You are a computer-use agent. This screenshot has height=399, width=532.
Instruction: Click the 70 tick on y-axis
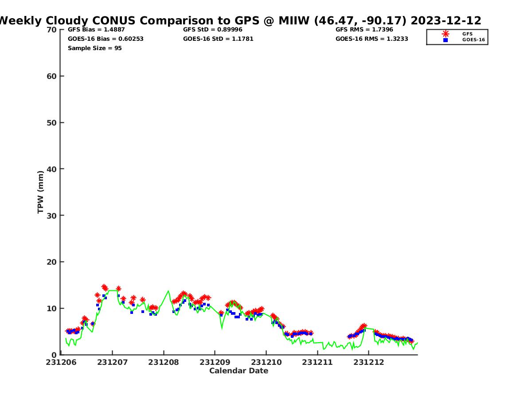[x=51, y=30]
